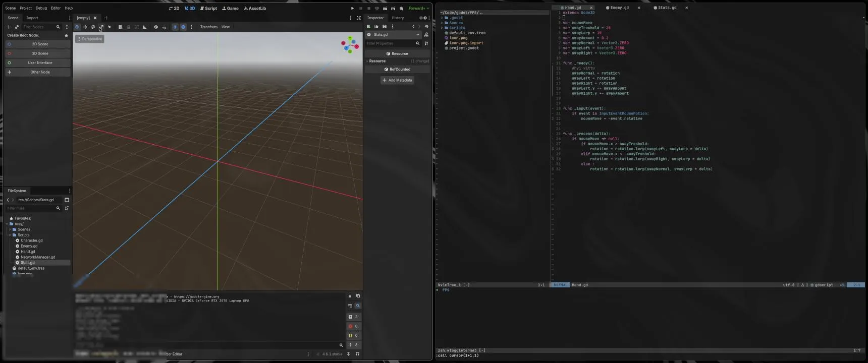Screen dimensions: 868x363
Task: Switch to the Game workspace
Action: coord(230,8)
